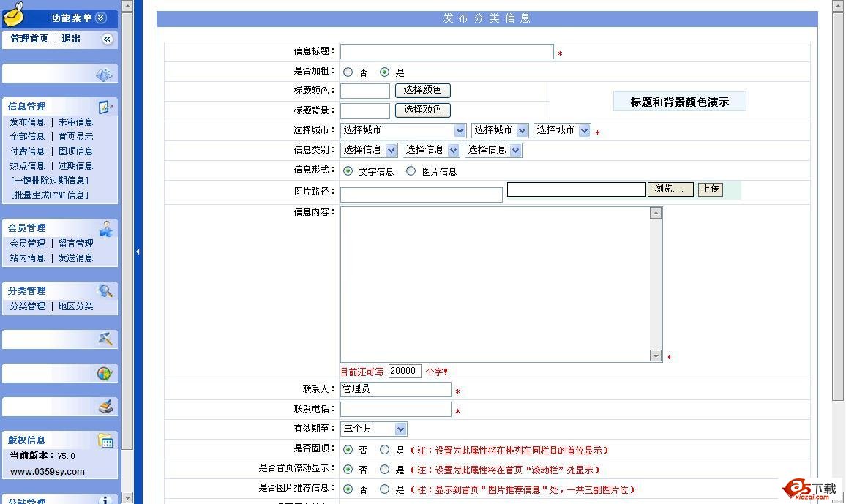Click the collapse arrows icon next to 退出
846x504 pixels.
point(107,40)
